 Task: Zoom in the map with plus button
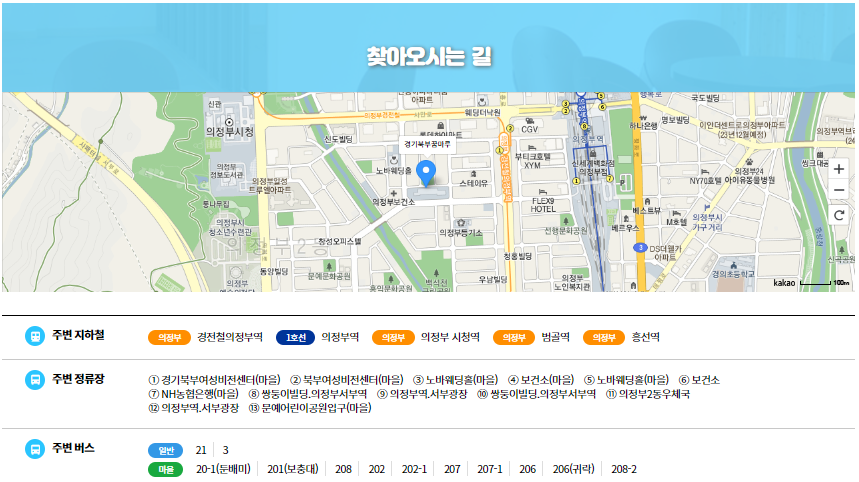pyautogui.click(x=839, y=169)
